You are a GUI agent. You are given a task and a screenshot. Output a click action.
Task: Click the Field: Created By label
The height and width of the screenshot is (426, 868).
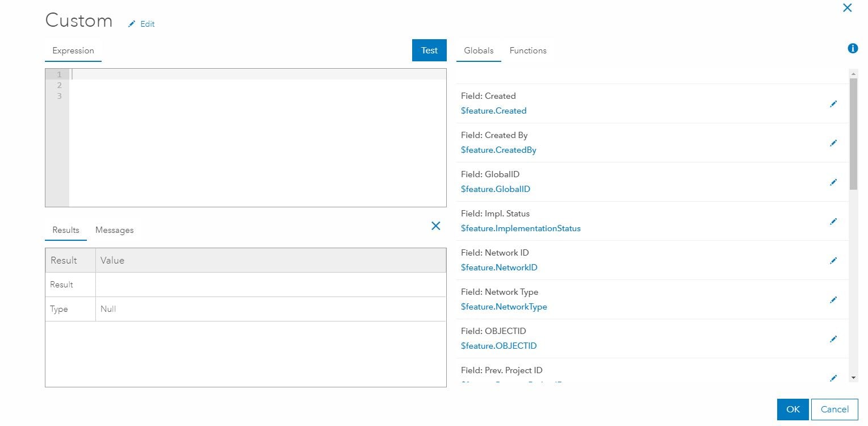494,135
